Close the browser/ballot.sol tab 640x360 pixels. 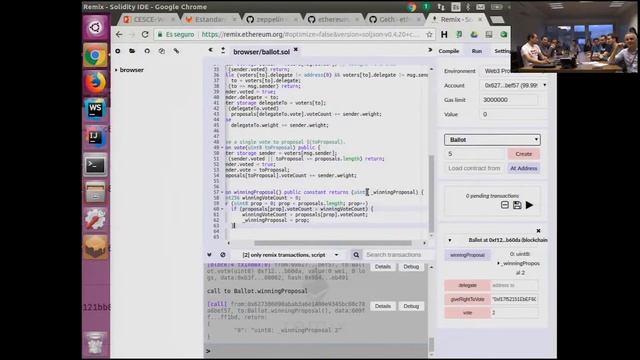pos(296,50)
